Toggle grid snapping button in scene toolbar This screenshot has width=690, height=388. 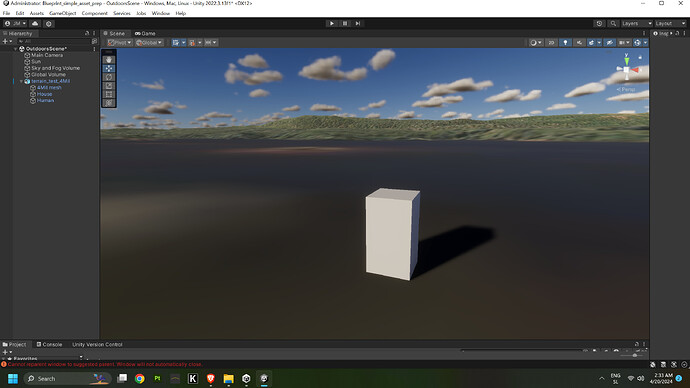[192, 43]
